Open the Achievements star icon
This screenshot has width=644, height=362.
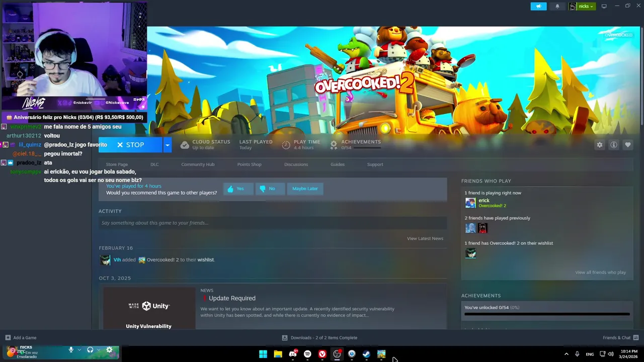pyautogui.click(x=334, y=145)
